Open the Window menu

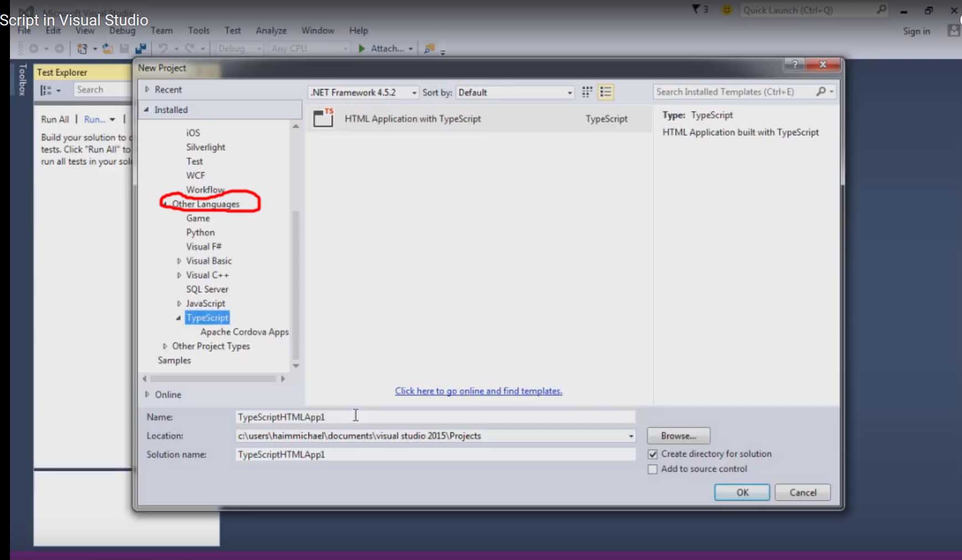click(x=318, y=30)
